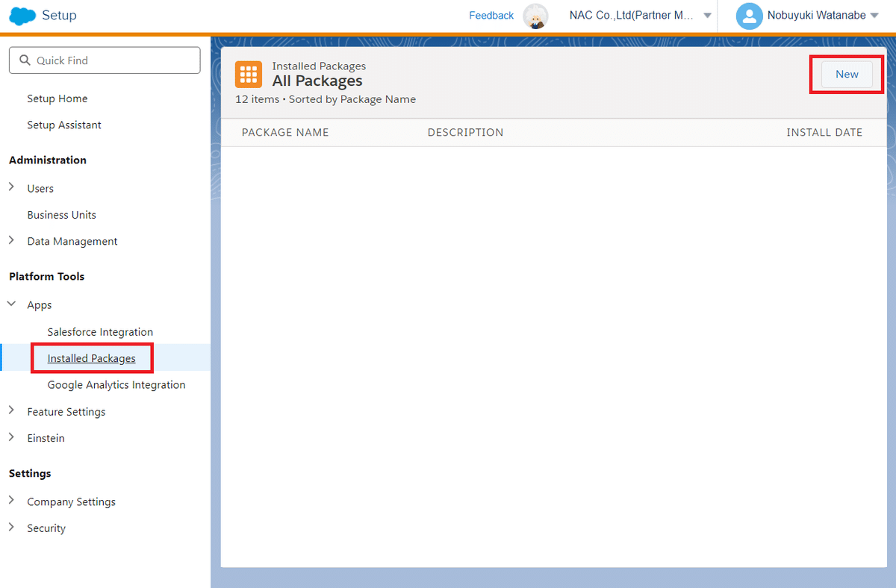Click the Security label
The height and width of the screenshot is (588, 896).
click(x=46, y=528)
